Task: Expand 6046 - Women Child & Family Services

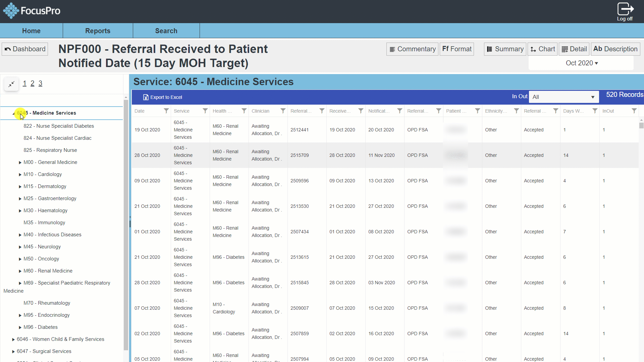Action: click(13, 340)
